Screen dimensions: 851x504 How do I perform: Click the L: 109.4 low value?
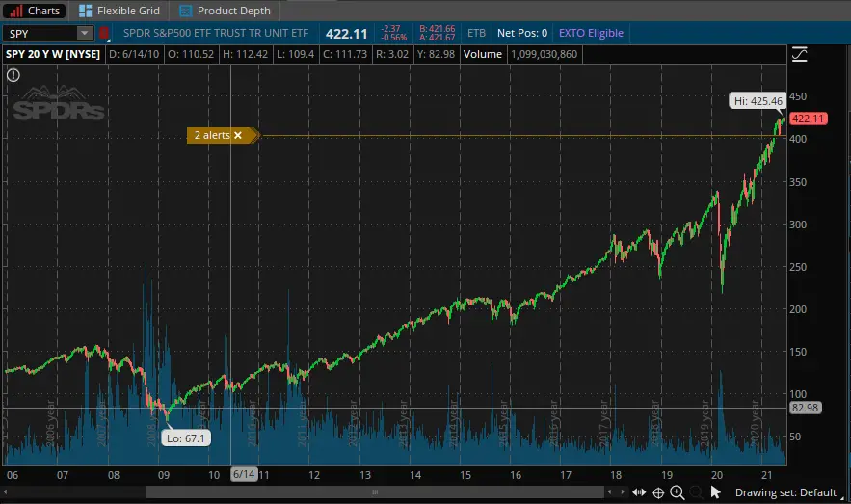[x=295, y=54]
